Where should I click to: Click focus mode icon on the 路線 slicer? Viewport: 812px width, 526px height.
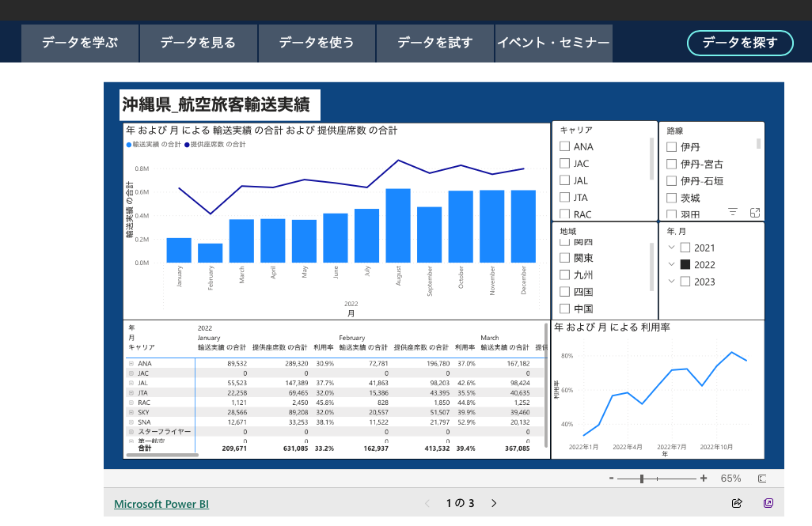(x=754, y=212)
